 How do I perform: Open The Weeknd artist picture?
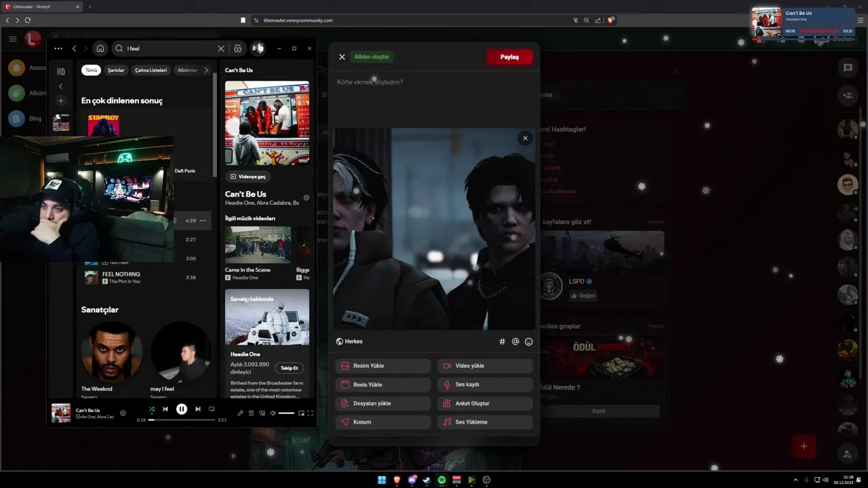coord(112,352)
